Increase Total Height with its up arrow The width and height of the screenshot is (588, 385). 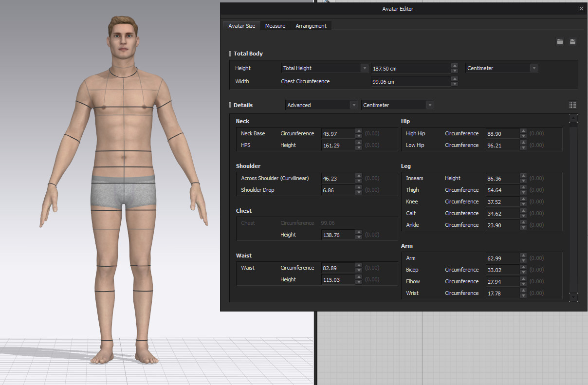455,66
